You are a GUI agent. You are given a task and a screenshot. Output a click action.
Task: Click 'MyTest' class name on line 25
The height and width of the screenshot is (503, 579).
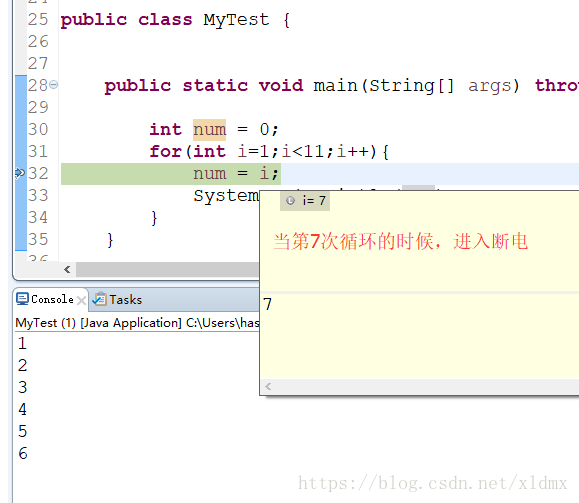(x=236, y=20)
